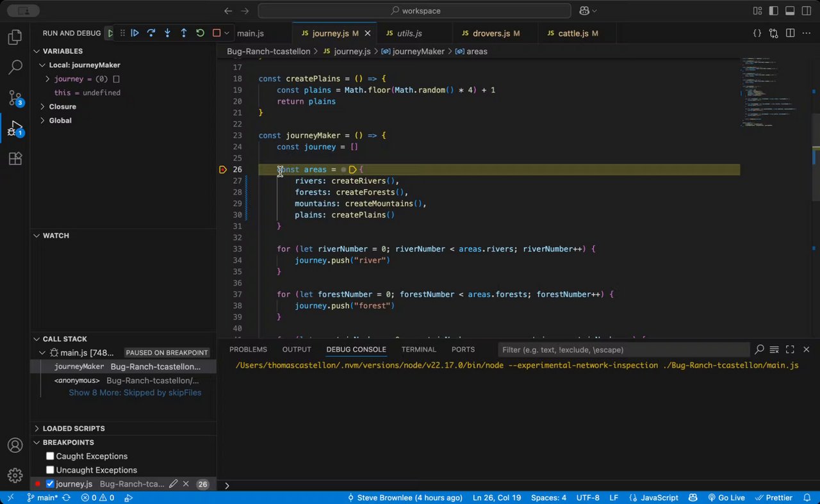This screenshot has height=504, width=820.
Task: Restart the debugging session
Action: 200,33
